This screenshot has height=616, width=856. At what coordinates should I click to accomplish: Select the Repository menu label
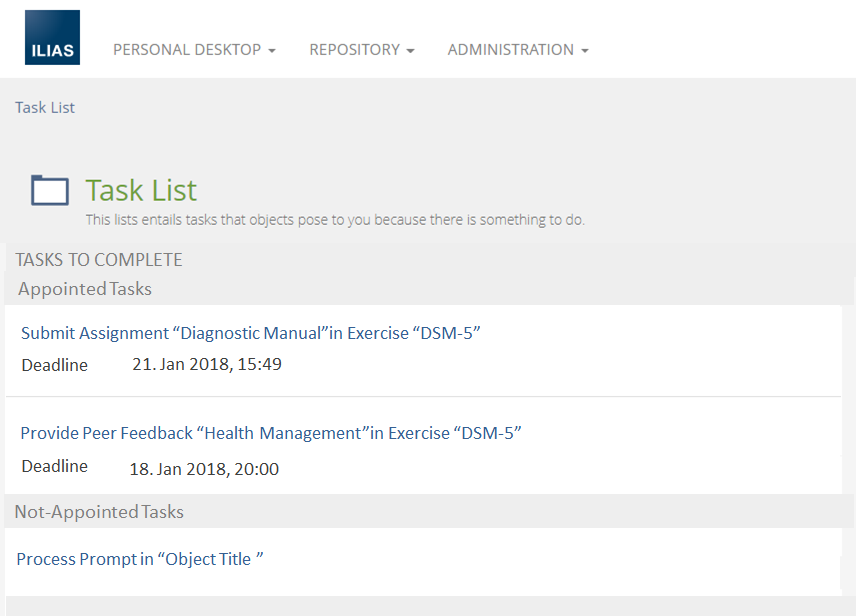point(354,50)
